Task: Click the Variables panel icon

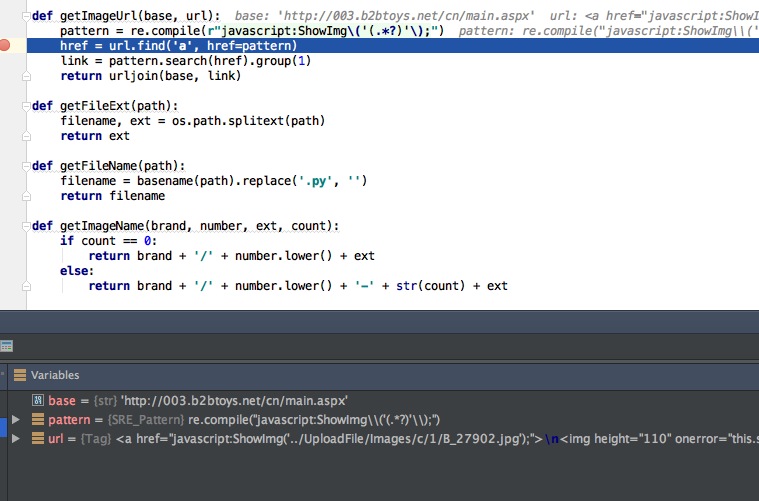Action: pyautogui.click(x=20, y=375)
